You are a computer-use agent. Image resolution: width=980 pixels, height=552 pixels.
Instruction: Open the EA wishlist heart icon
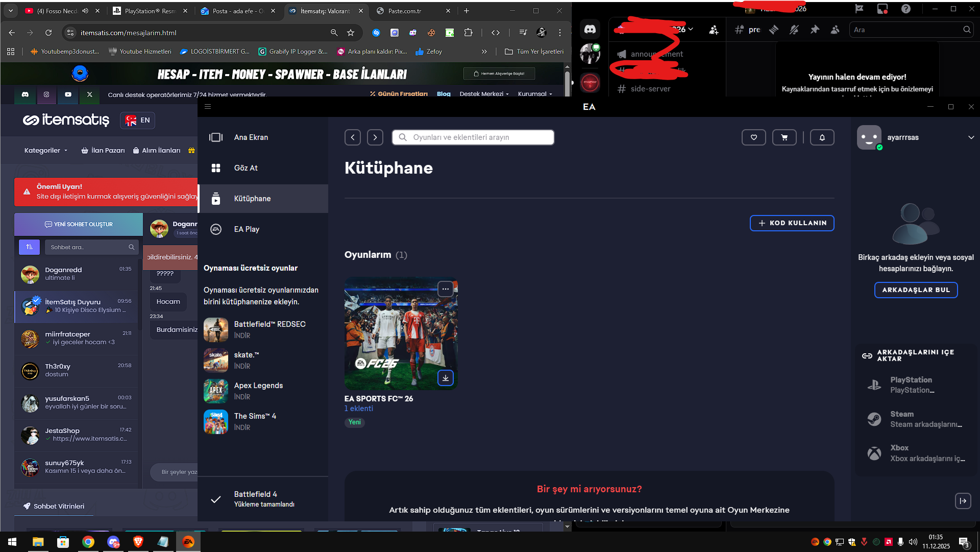(754, 137)
